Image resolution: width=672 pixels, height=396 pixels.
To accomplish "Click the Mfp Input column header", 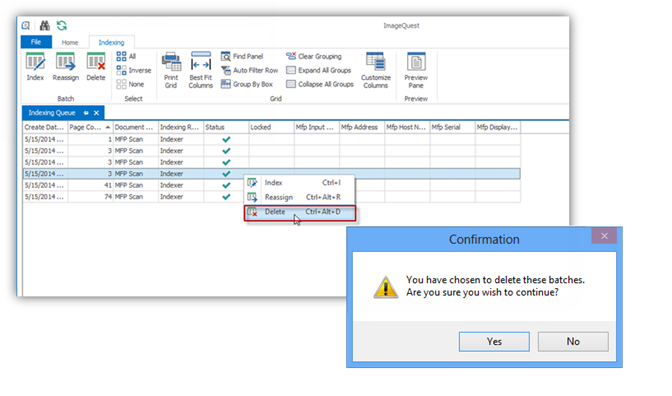I will (317, 127).
